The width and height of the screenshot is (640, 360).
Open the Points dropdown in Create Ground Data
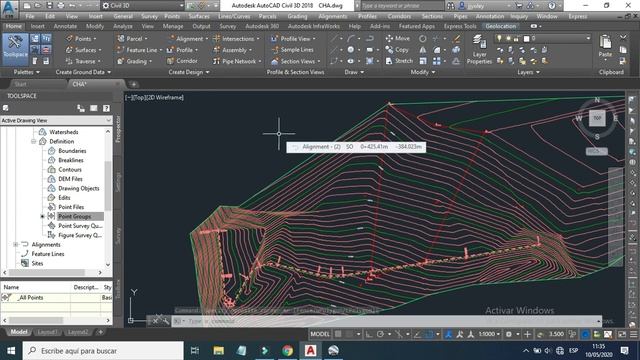click(82, 38)
